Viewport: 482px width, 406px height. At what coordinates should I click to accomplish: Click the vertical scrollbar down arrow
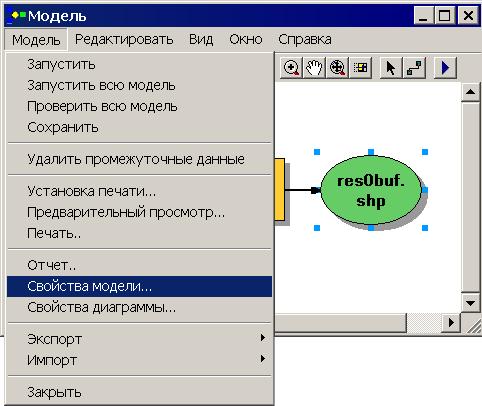470,303
